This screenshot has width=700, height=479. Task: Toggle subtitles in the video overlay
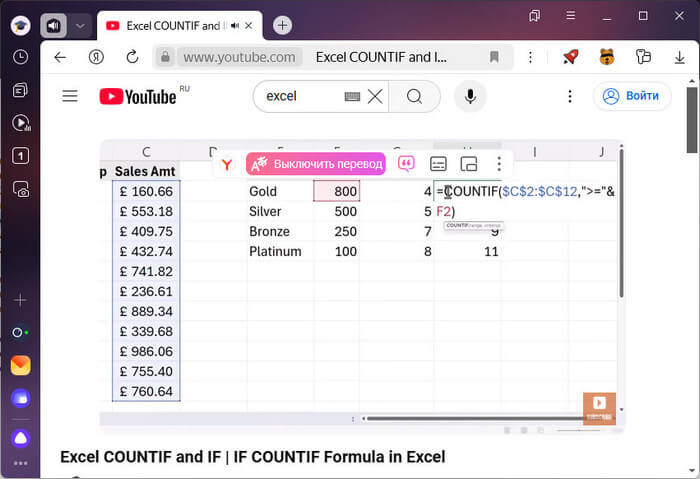[x=438, y=164]
